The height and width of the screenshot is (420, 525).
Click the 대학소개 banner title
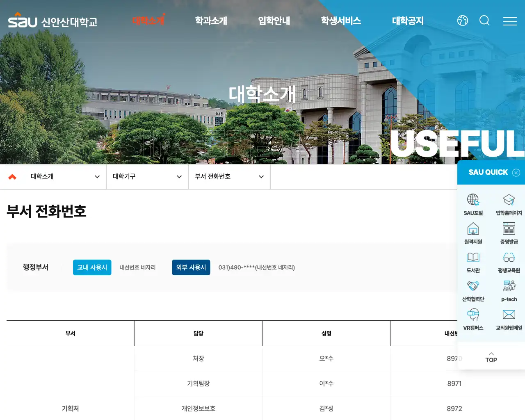tap(262, 94)
